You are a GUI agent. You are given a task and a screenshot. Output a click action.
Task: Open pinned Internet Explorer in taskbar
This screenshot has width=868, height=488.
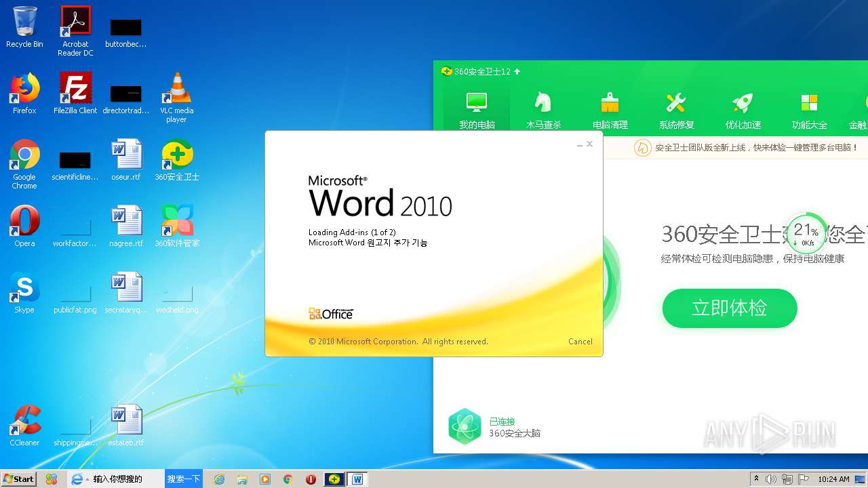click(x=219, y=479)
